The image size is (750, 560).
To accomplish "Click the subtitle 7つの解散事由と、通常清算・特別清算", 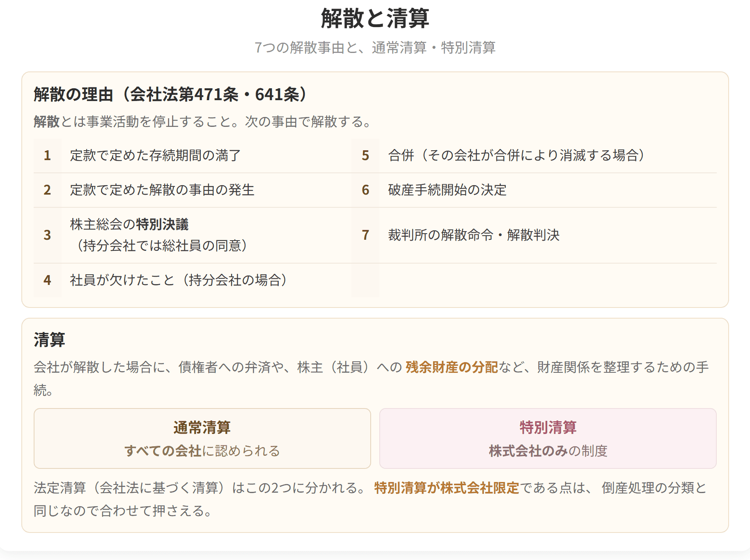I will pos(375,48).
